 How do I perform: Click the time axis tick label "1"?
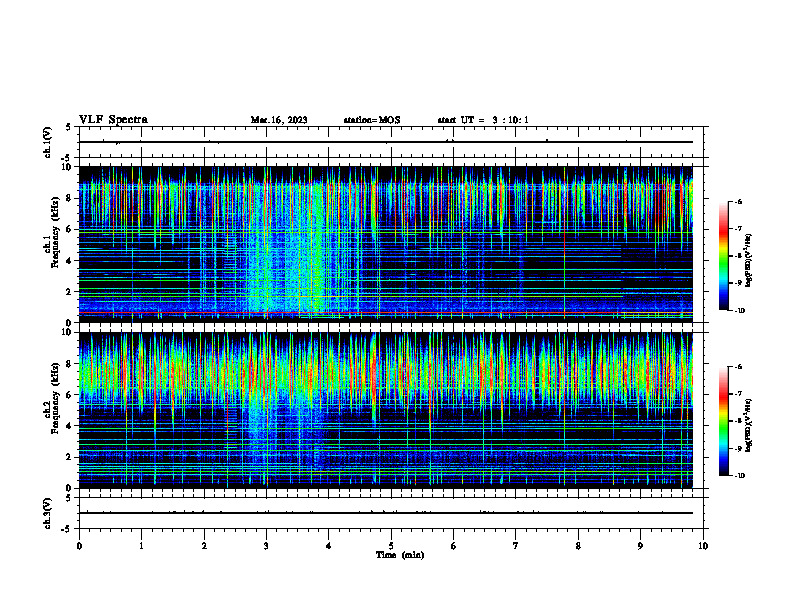pyautogui.click(x=141, y=546)
